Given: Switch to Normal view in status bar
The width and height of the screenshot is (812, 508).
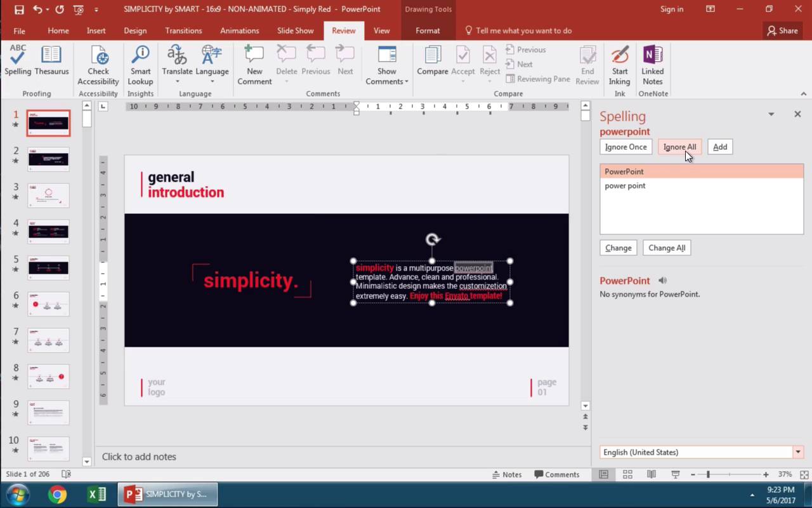Looking at the screenshot, I should (603, 474).
